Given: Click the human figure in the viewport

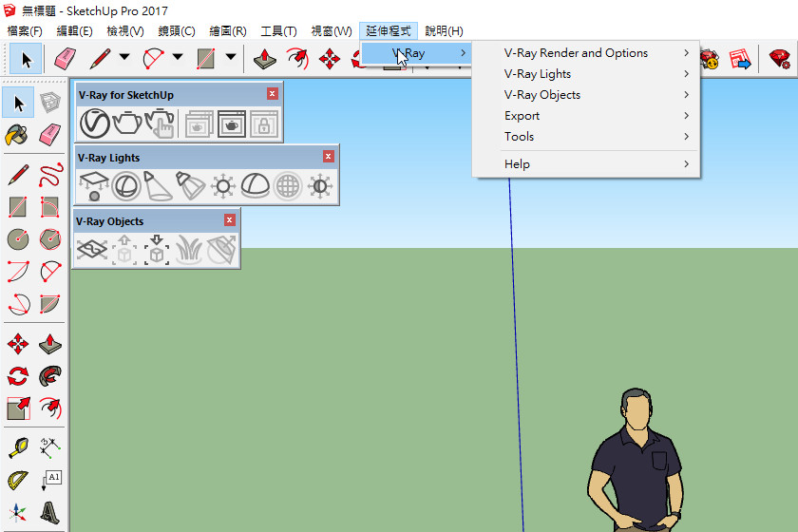Looking at the screenshot, I should tap(636, 461).
